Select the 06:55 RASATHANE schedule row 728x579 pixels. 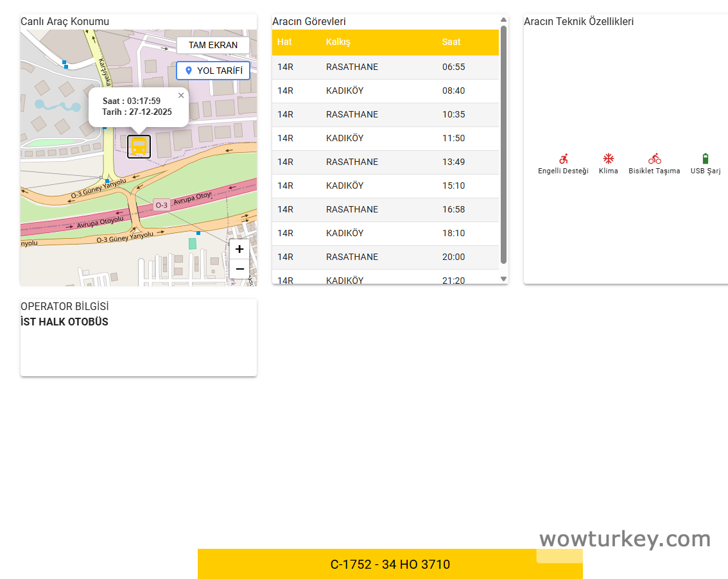click(x=385, y=67)
